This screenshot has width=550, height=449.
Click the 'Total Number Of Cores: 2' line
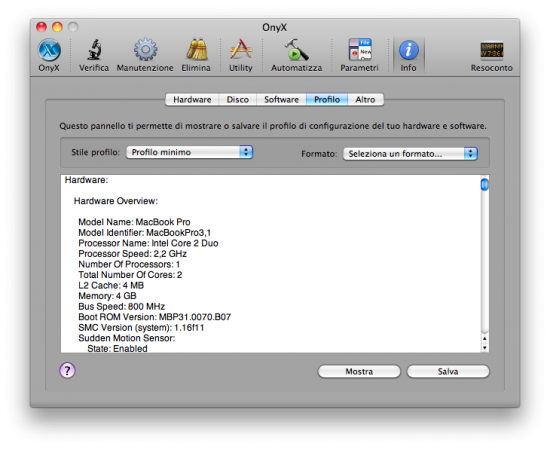[130, 275]
